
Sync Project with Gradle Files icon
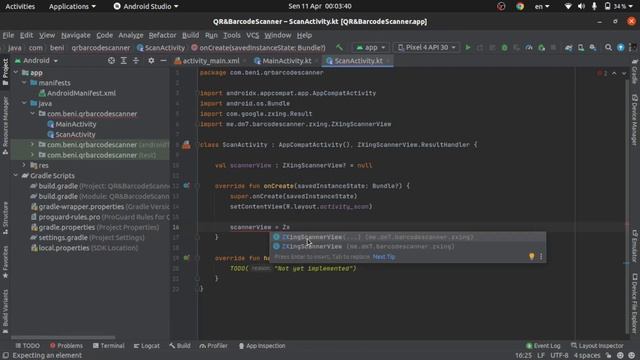point(569,48)
